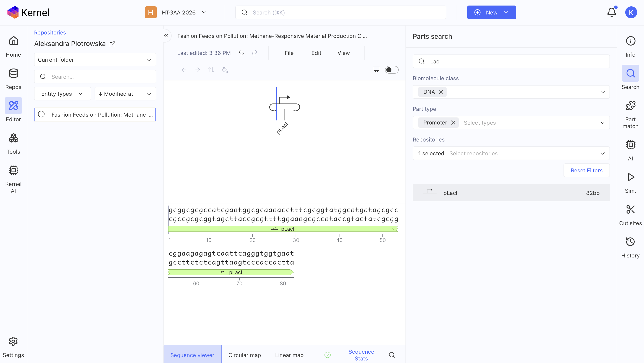
Task: Remove the DNA biomolecule filter
Action: (441, 92)
